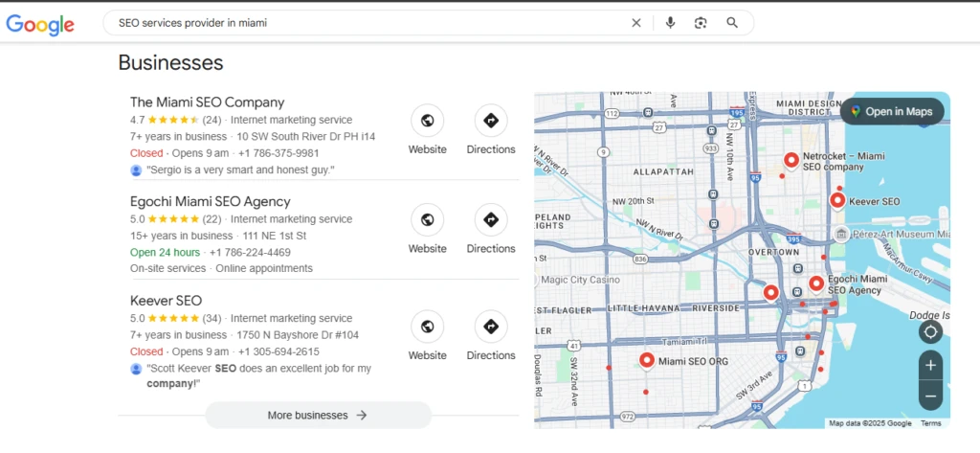The height and width of the screenshot is (453, 980).
Task: Click the Magic City Casino map label
Action: (581, 280)
